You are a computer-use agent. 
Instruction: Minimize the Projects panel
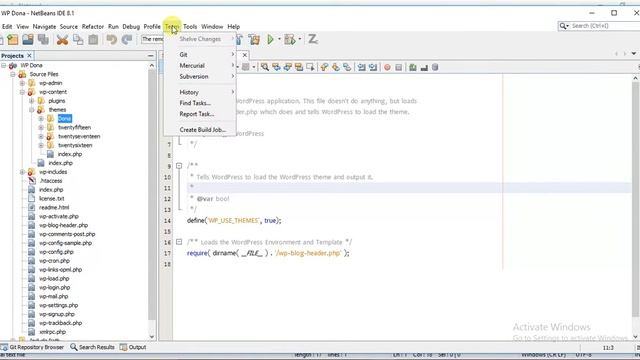151,56
